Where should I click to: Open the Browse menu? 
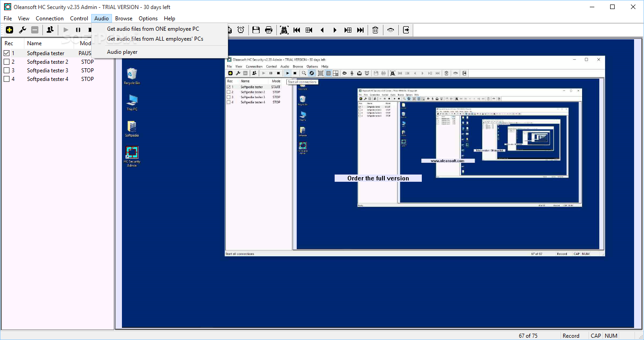click(x=124, y=19)
